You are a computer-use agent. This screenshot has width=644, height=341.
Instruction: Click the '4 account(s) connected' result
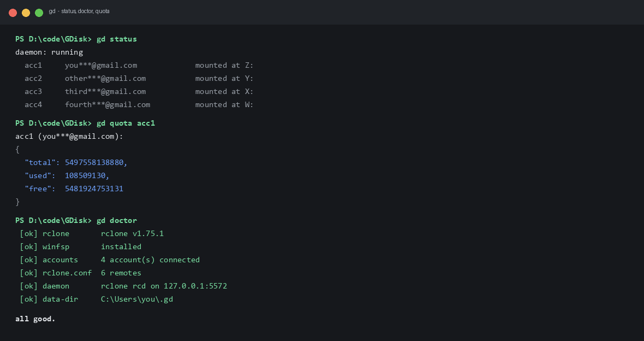(x=150, y=260)
